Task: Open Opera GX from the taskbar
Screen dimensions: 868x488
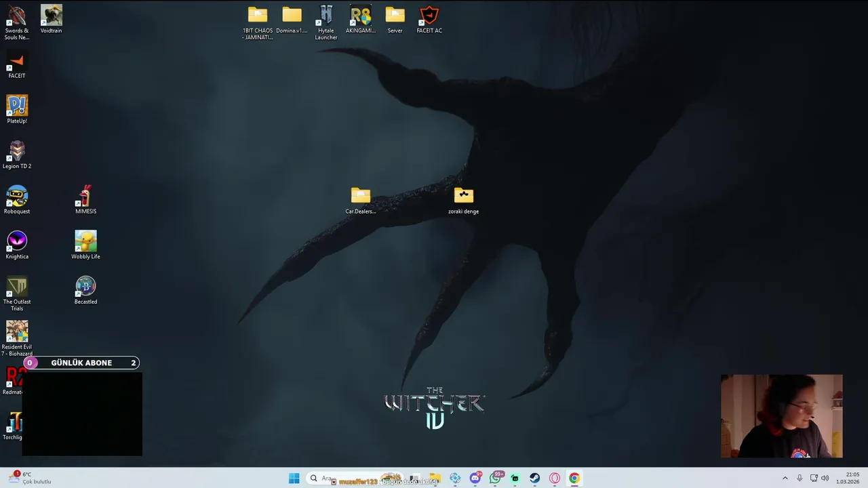Action: pyautogui.click(x=555, y=479)
